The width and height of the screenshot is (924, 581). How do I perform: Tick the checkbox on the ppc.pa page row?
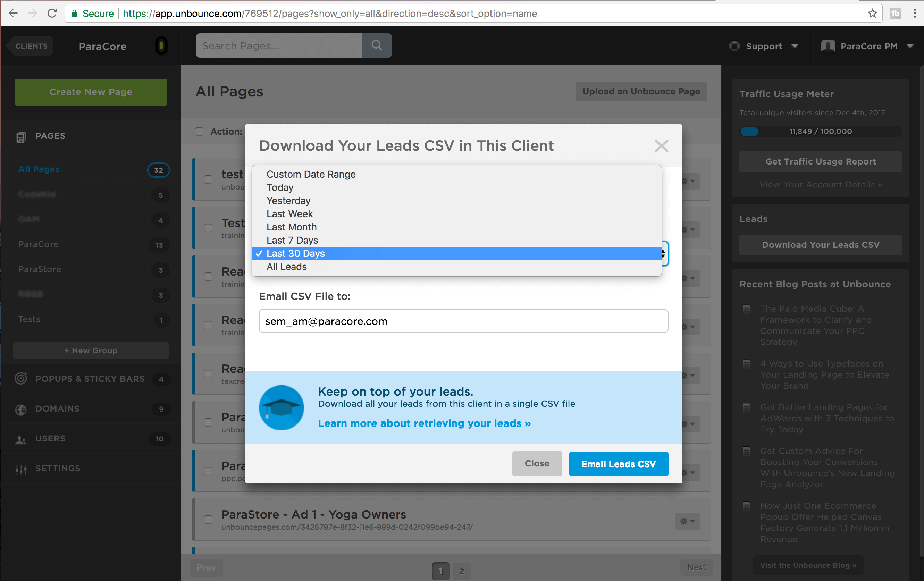208,471
